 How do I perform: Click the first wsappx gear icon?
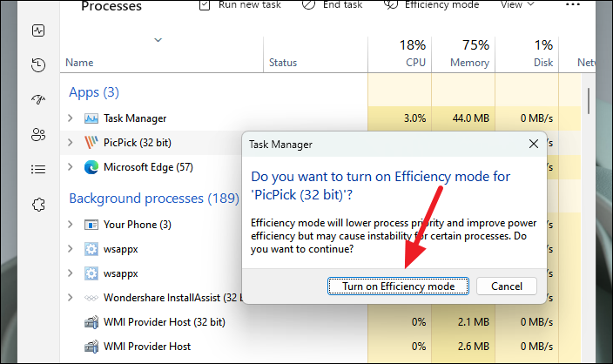(91, 249)
